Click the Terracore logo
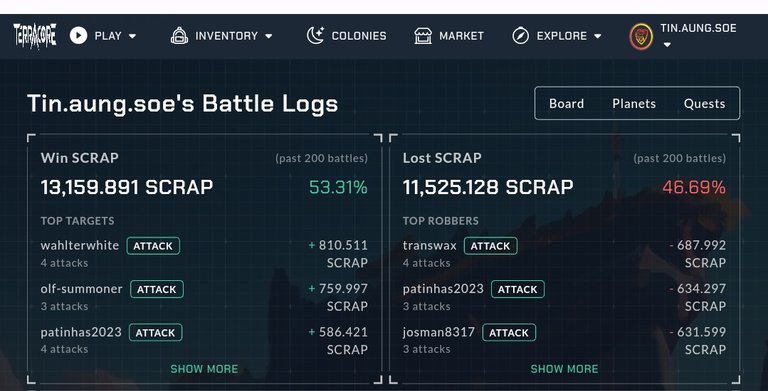This screenshot has width=768, height=391. (35, 36)
